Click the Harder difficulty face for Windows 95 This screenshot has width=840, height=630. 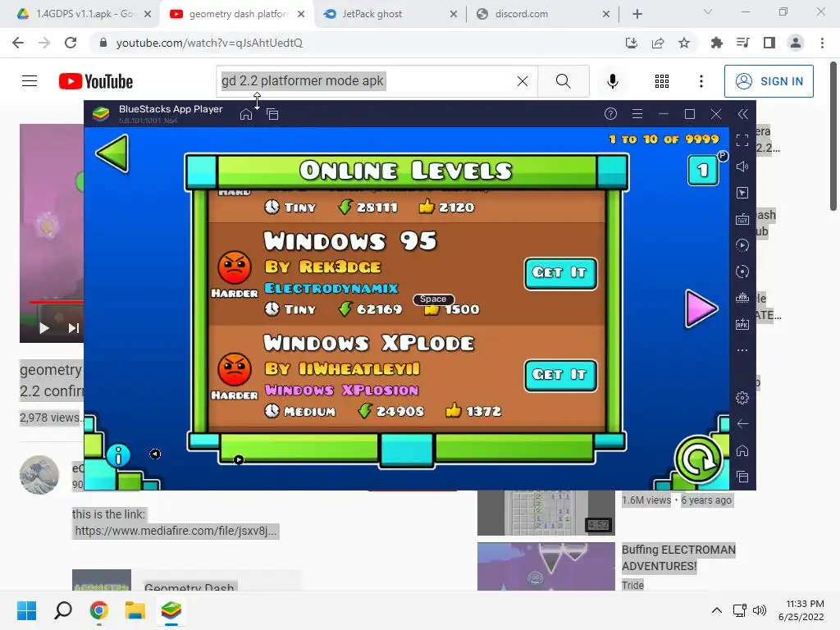tap(234, 267)
